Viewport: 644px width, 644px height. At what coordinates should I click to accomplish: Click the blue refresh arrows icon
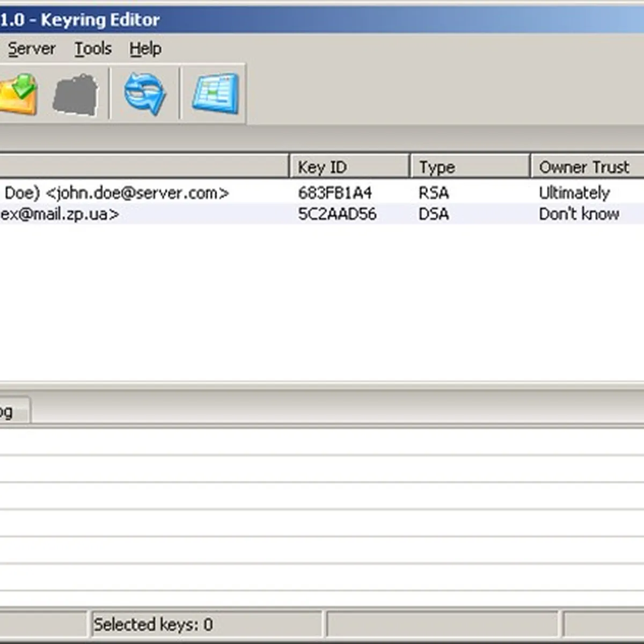coord(145,94)
